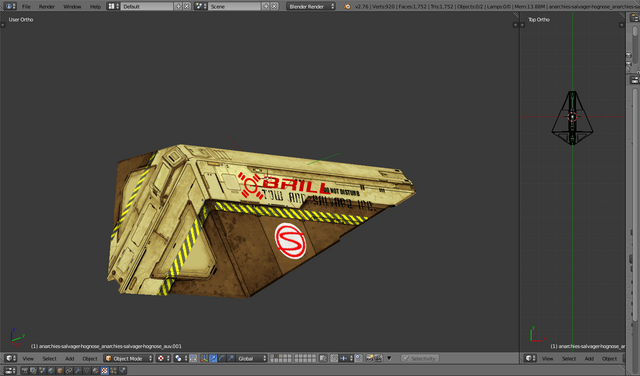Open Top Ortho viewport View menu
The height and width of the screenshot is (376, 640).
coord(547,359)
